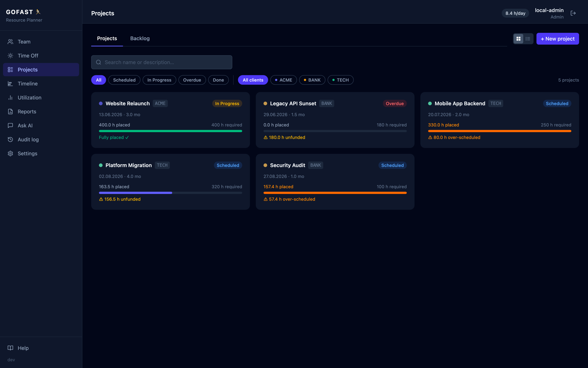Open the Legacy API Sunset project

point(335,120)
